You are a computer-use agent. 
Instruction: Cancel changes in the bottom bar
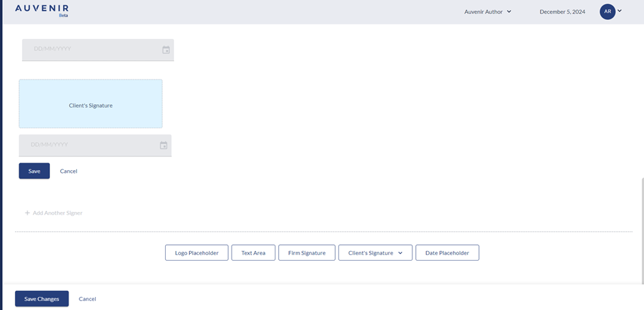click(87, 299)
